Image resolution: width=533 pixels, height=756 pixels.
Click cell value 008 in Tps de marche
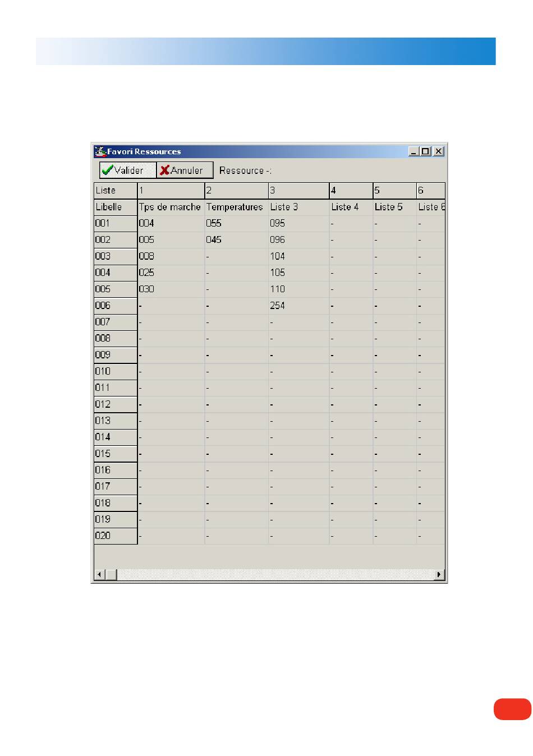[x=171, y=256]
